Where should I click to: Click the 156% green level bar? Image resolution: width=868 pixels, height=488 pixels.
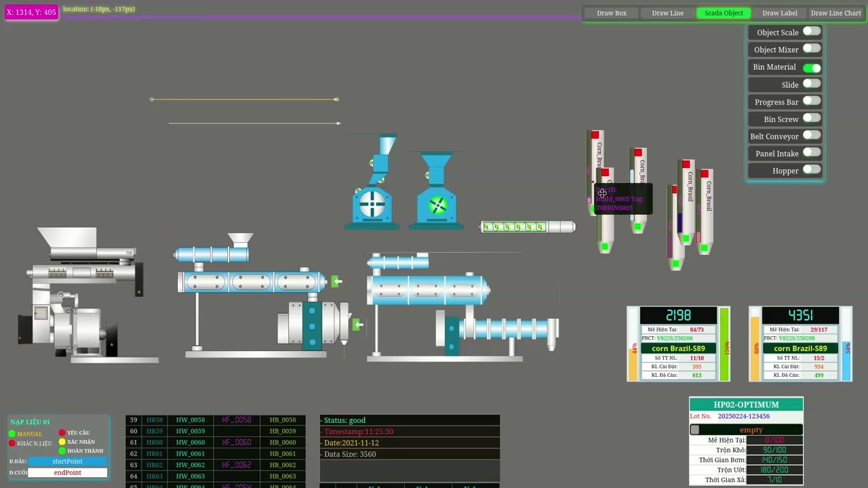[x=724, y=345]
